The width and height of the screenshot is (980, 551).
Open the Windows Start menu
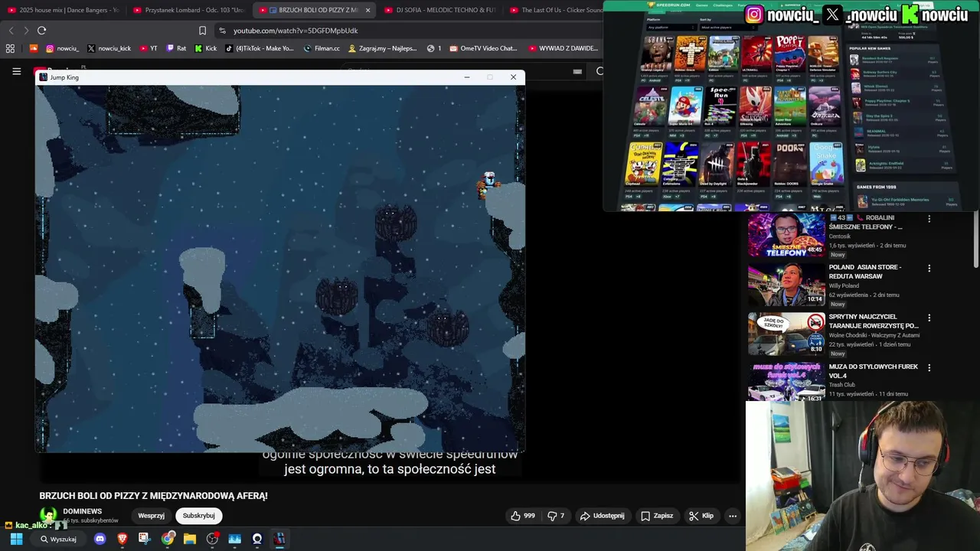coord(16,539)
